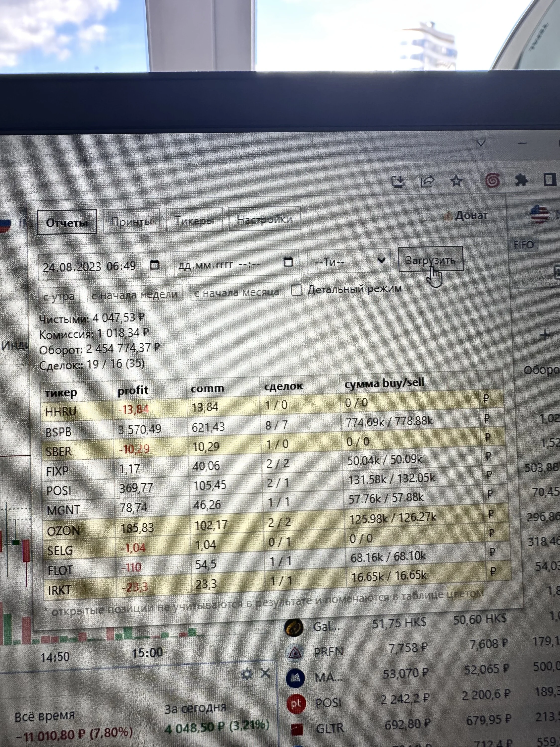The image size is (560, 747).
Task: Open the Extensions puzzle-piece menu
Action: pos(521,180)
